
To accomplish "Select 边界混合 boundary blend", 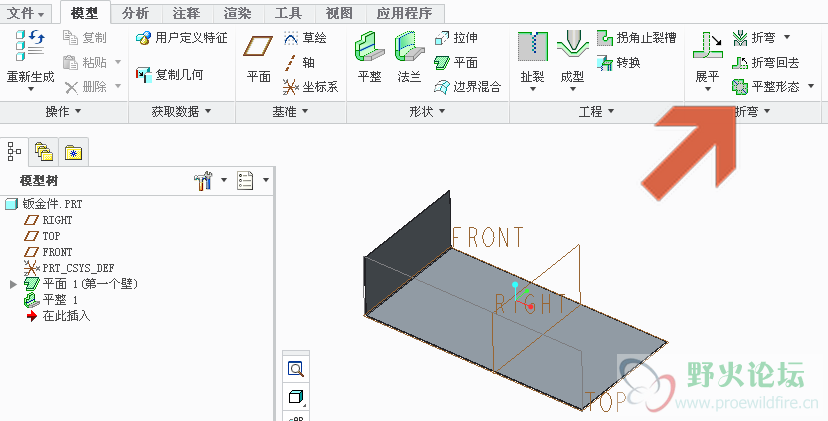I will point(467,87).
